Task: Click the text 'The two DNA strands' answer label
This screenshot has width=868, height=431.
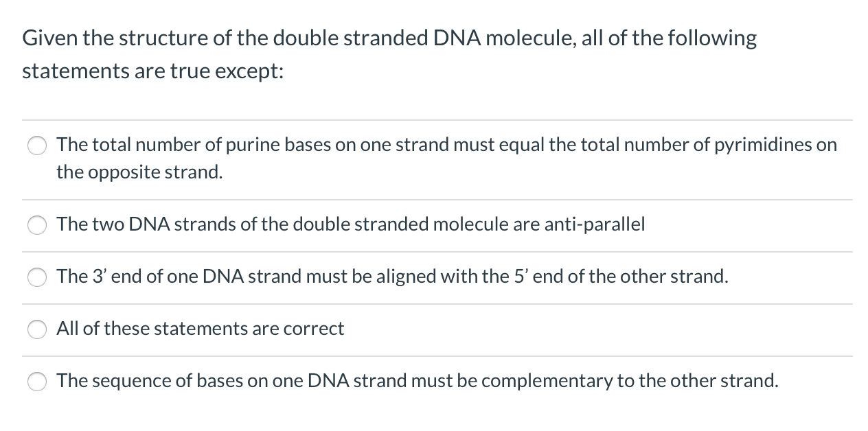Action: [x=350, y=224]
